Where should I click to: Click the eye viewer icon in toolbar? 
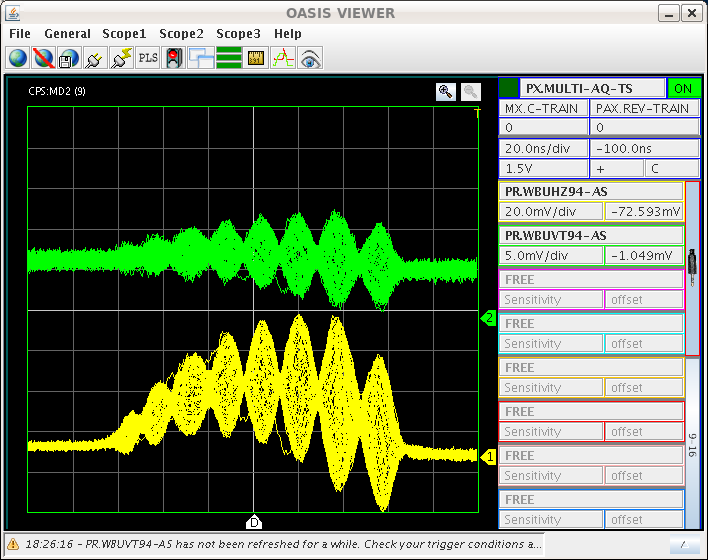[x=310, y=58]
